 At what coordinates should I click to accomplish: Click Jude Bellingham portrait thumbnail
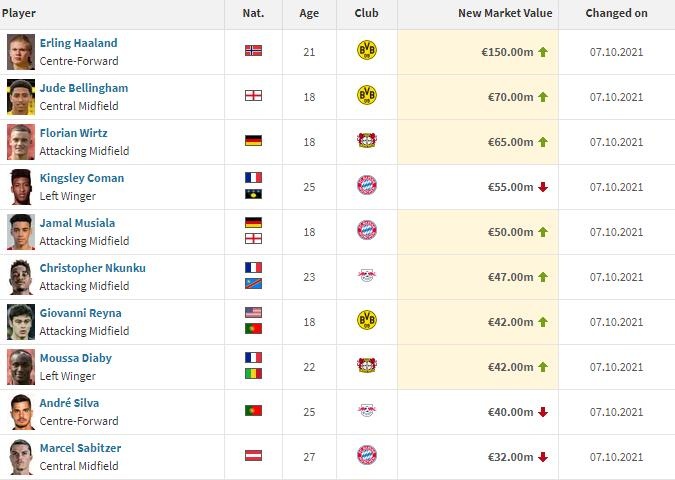pos(21,97)
